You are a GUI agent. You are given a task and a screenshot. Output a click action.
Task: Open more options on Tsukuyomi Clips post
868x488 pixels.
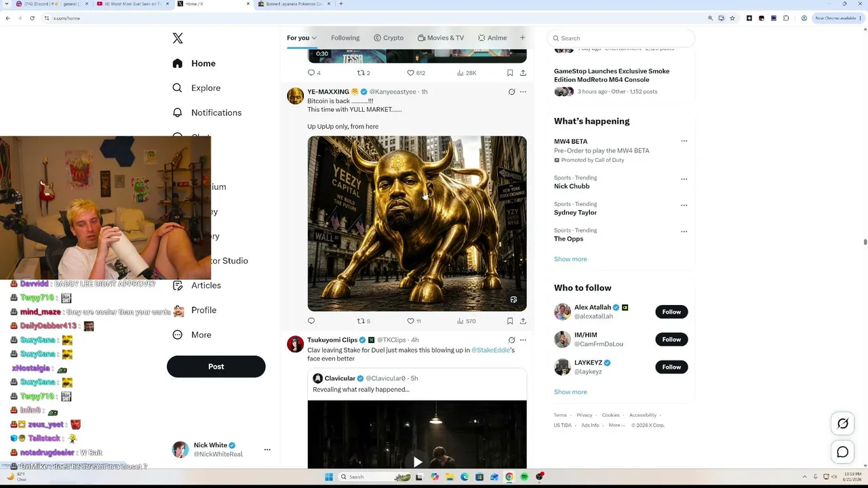523,340
